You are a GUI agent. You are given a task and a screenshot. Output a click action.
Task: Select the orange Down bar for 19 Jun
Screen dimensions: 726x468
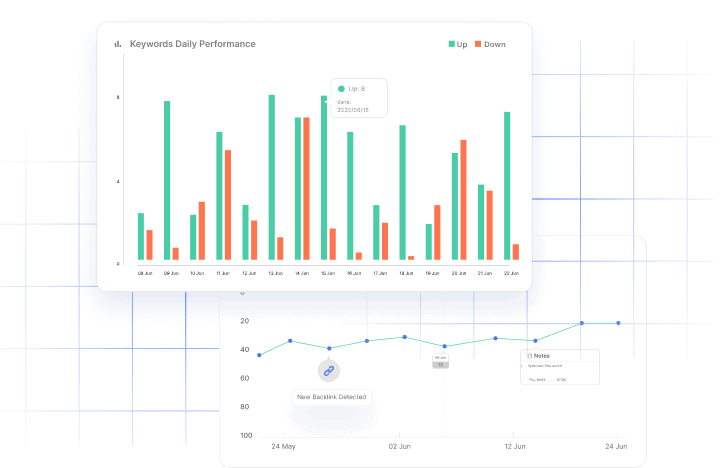click(x=437, y=232)
